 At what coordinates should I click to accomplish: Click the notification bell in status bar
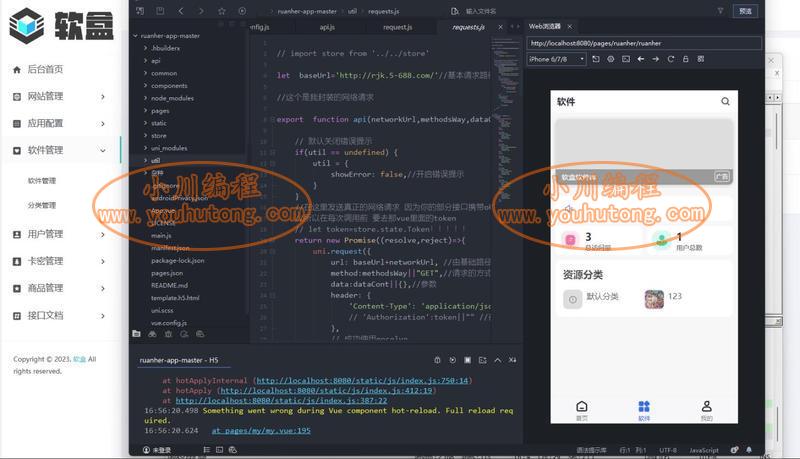tap(749, 450)
